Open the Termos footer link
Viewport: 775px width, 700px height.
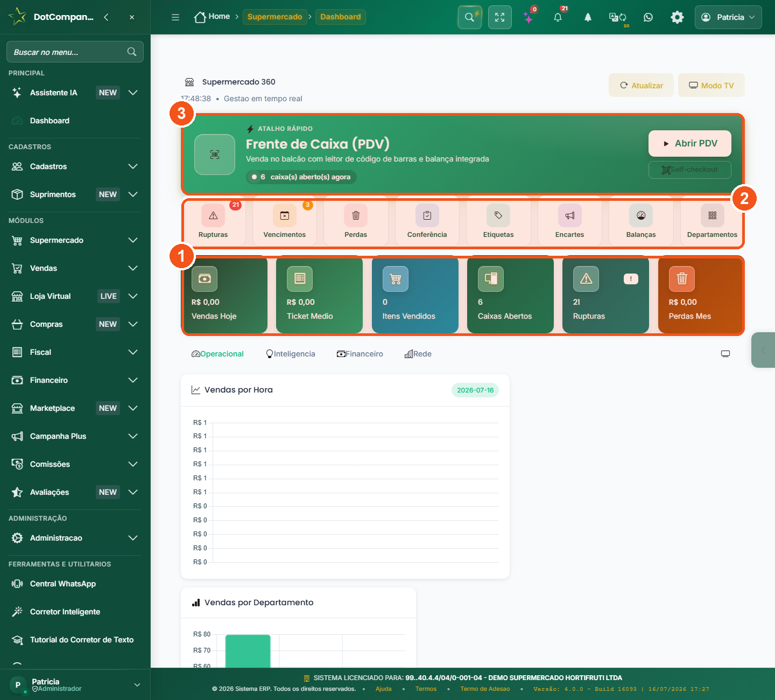(426, 689)
